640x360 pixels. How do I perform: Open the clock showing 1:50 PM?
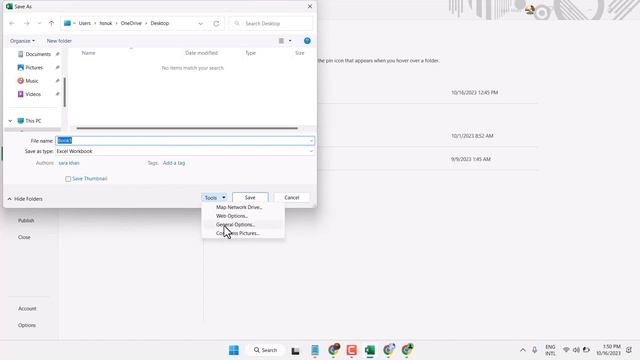point(608,350)
